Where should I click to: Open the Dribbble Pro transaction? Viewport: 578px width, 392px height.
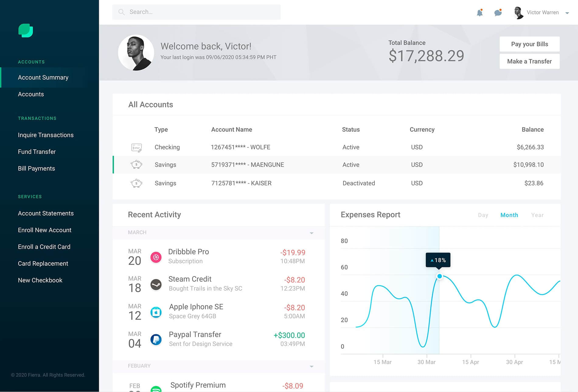point(218,256)
